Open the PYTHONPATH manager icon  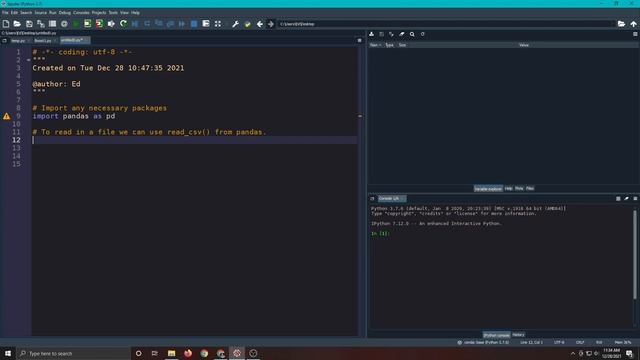[x=247, y=24]
